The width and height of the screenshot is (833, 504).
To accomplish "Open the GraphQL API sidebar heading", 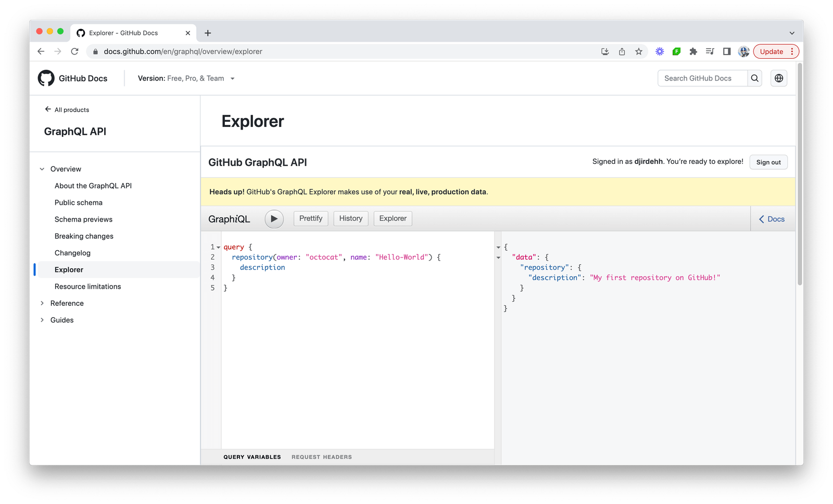I will [x=75, y=132].
